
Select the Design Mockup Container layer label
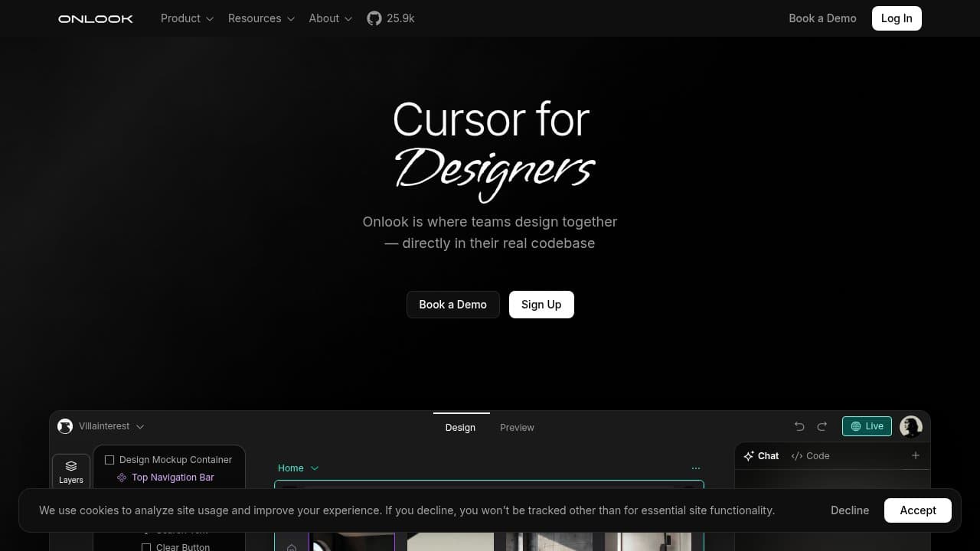[x=175, y=460]
